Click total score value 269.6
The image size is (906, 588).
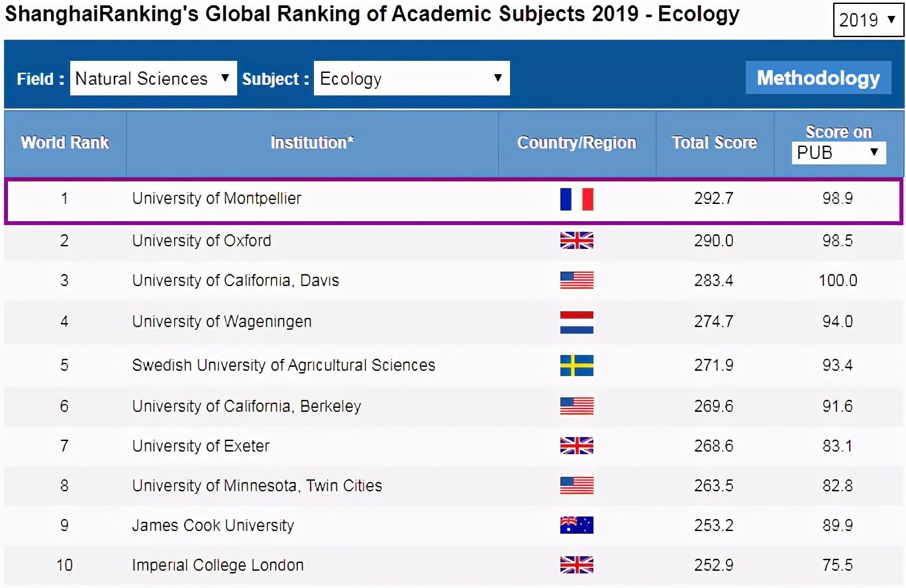713,406
